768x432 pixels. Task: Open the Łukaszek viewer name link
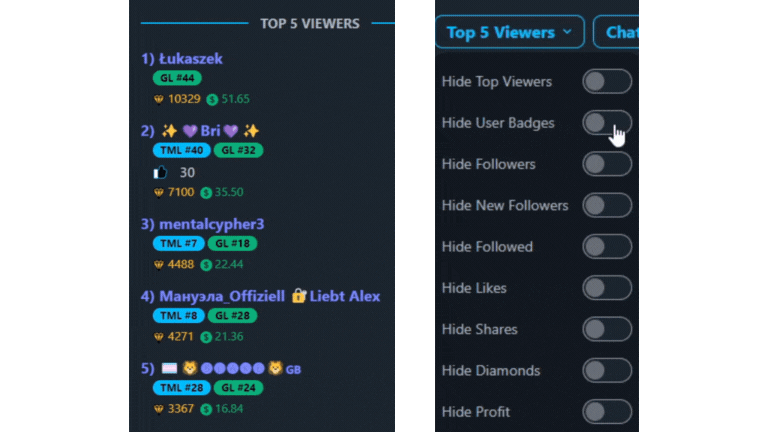pyautogui.click(x=191, y=59)
